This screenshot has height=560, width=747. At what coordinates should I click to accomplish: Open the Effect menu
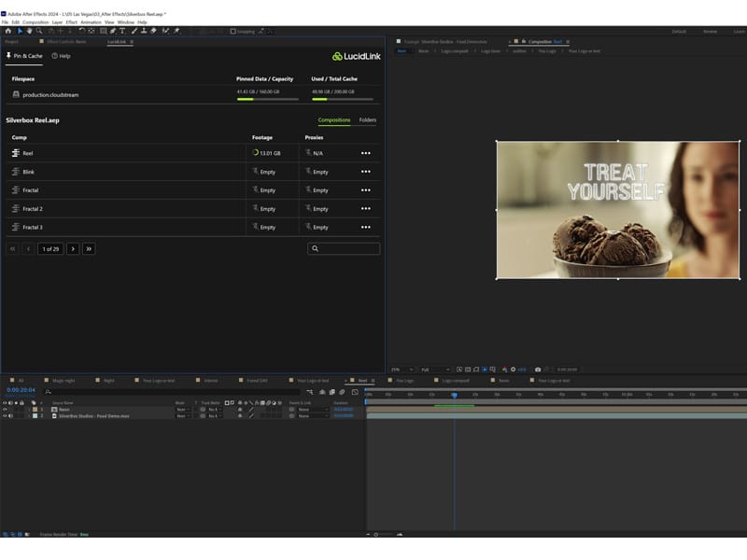(x=72, y=22)
